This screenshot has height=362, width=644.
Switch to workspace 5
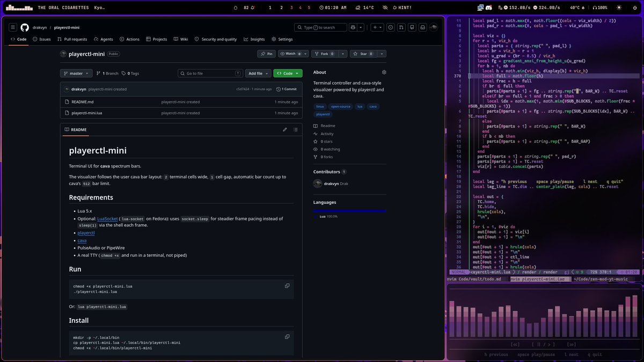point(309,8)
